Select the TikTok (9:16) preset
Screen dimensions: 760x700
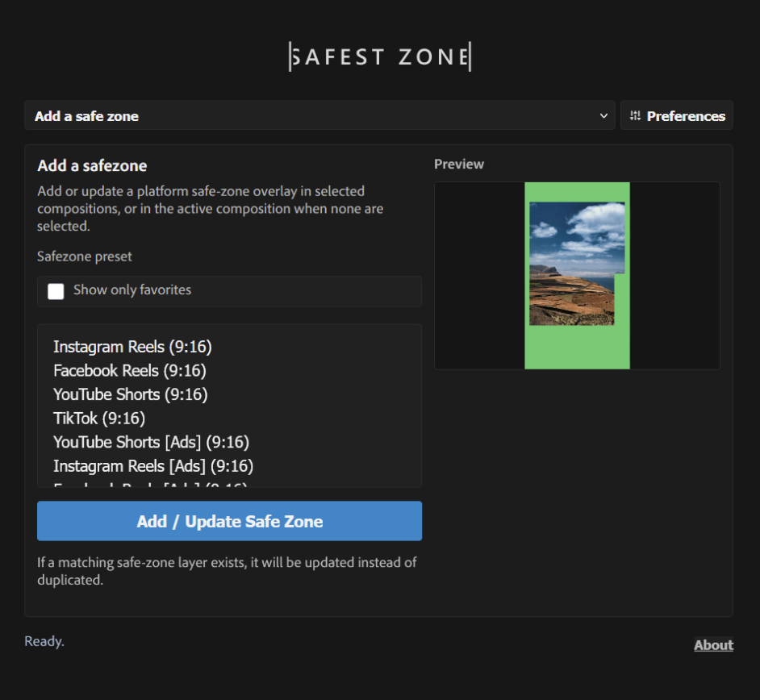(x=98, y=419)
